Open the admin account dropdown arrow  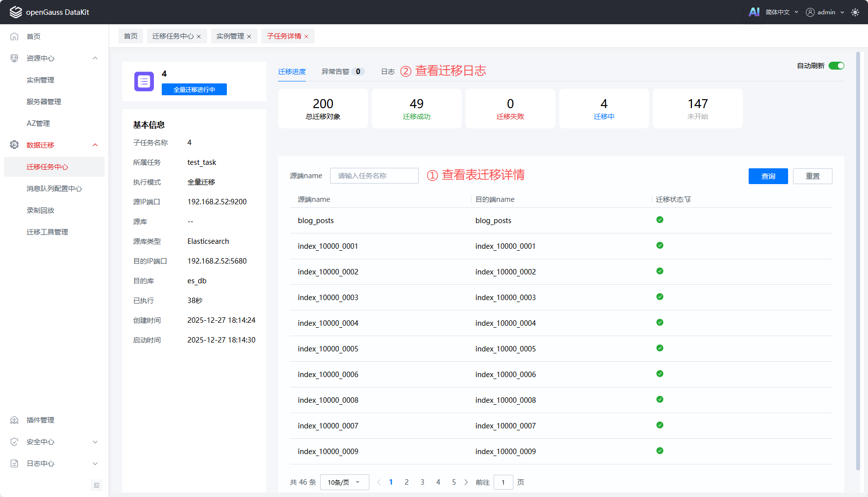(842, 12)
